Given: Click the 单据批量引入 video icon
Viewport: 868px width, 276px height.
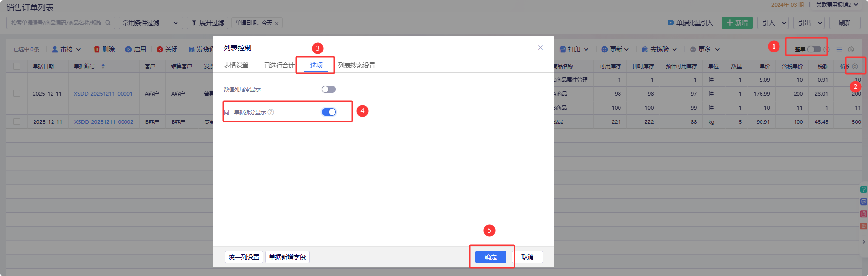Looking at the screenshot, I should 671,23.
